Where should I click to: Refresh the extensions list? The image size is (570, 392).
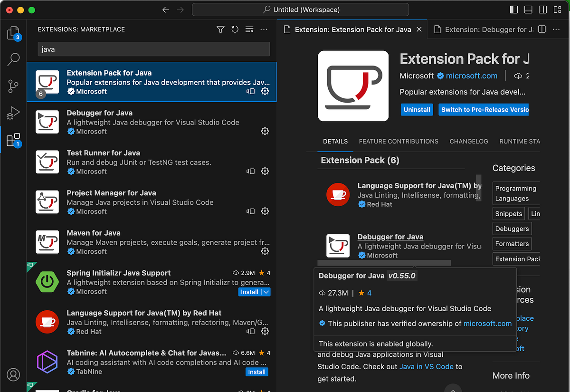235,29
